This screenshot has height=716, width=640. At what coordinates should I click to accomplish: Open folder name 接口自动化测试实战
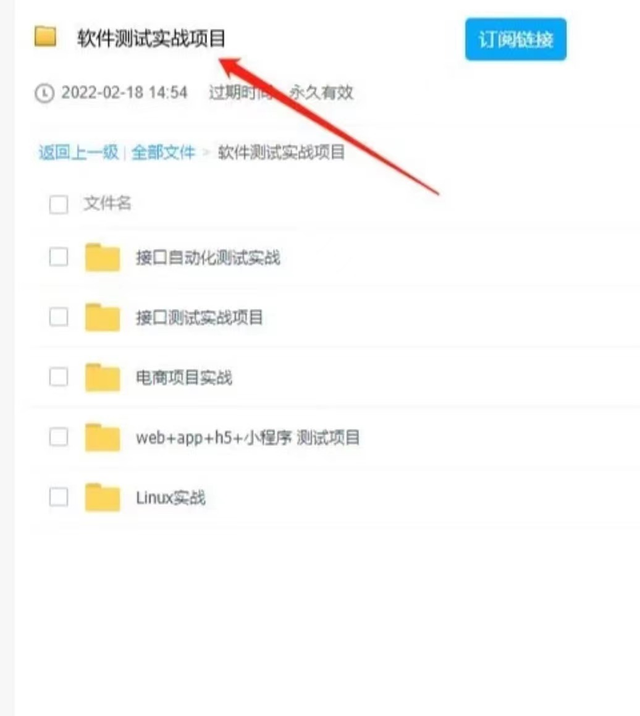[x=208, y=258]
